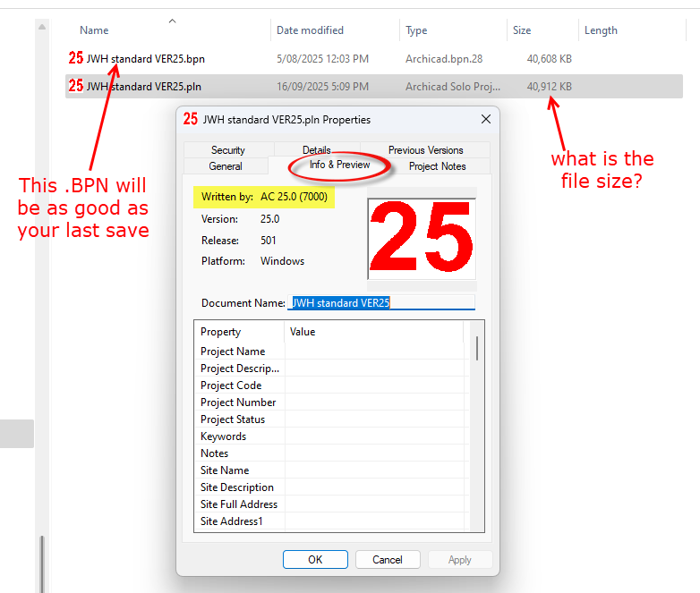700x593 pixels.
Task: Click the Archicad Solo Proj... type cell
Action: [453, 86]
